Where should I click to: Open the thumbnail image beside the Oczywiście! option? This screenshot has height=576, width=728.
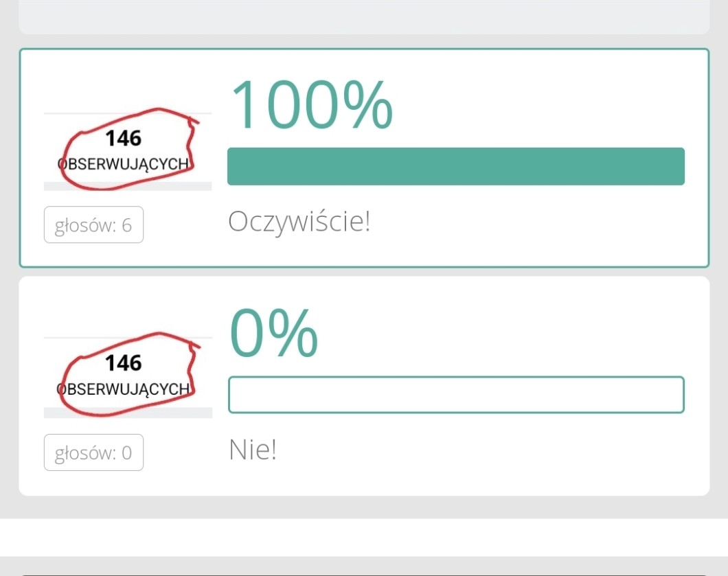tap(128, 151)
